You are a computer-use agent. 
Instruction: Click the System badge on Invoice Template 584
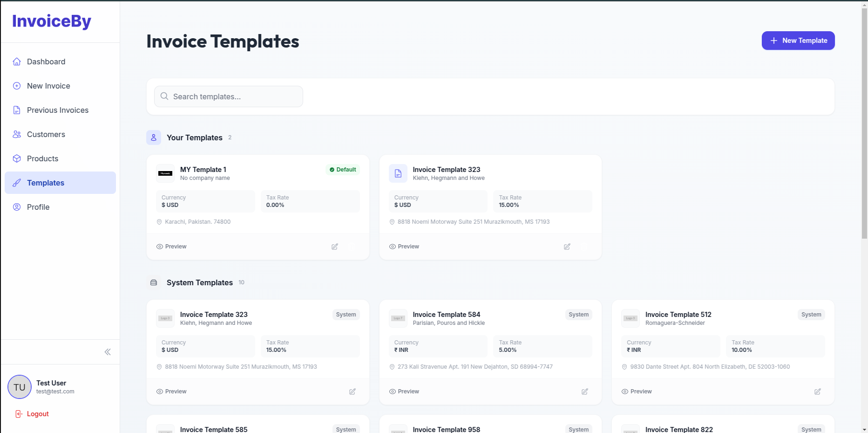[x=579, y=315]
